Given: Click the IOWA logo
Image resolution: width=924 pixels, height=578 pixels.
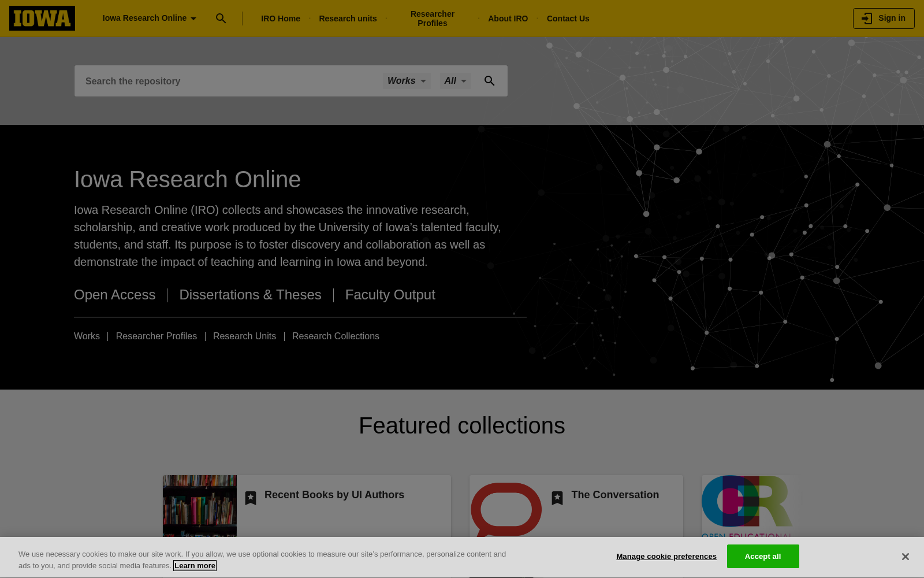Looking at the screenshot, I should tap(42, 18).
